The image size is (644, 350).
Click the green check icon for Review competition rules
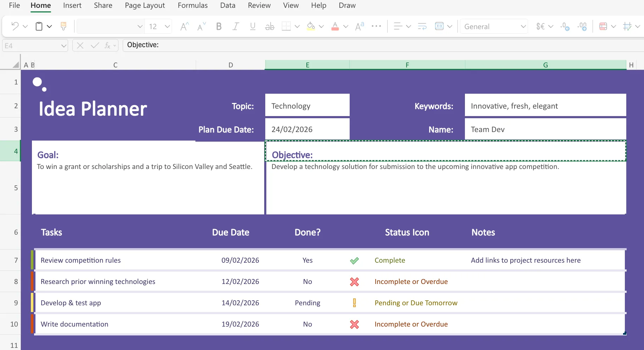point(354,261)
